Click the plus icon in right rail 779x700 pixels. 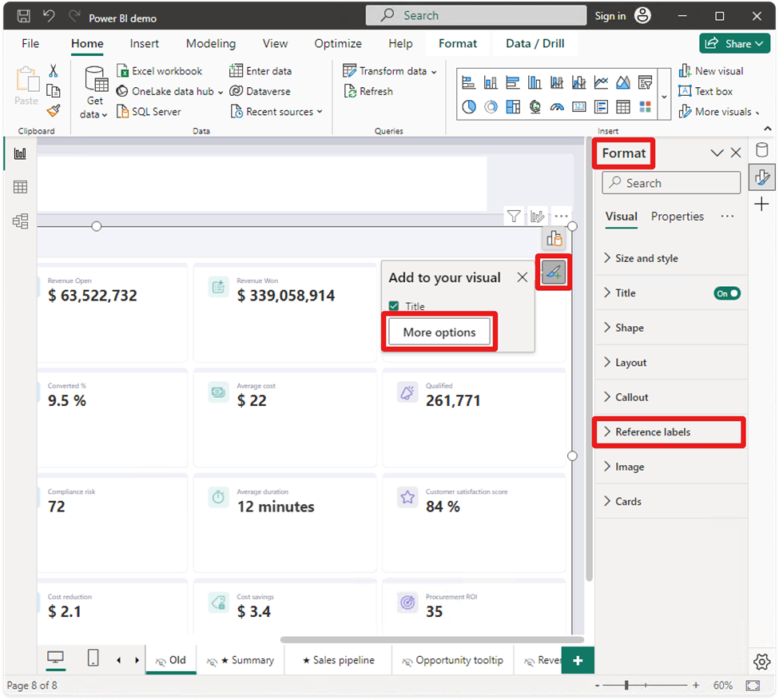[x=761, y=204]
